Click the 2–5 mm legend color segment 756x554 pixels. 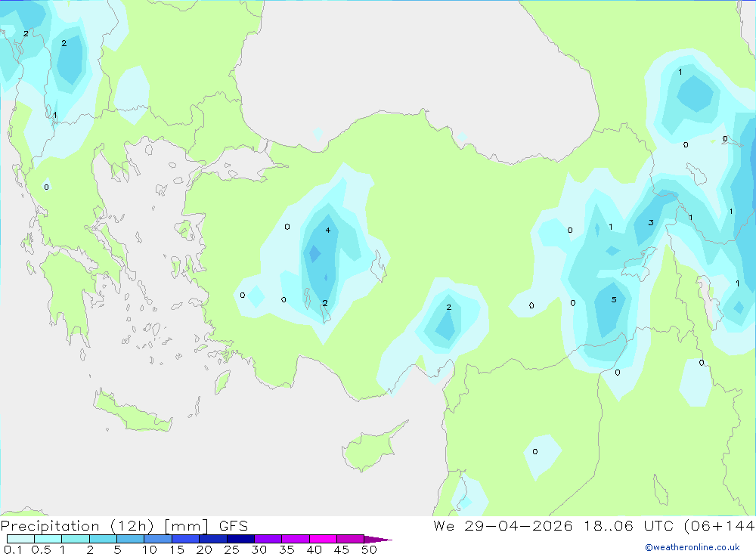click(x=103, y=539)
